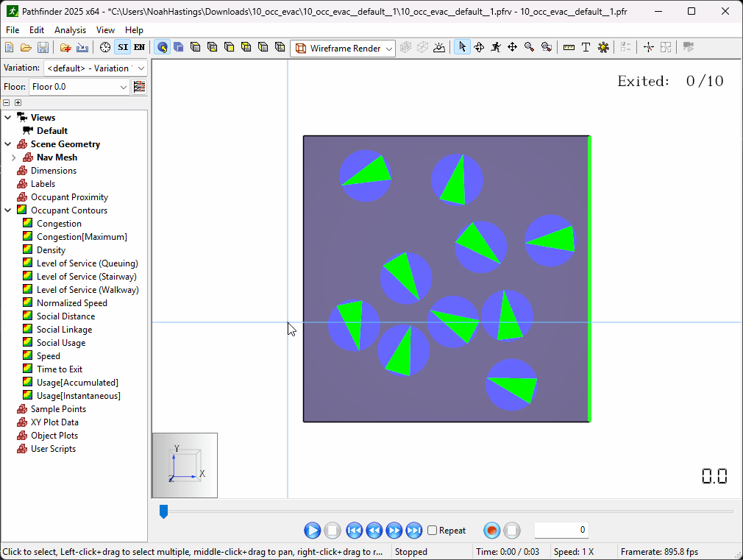Click the clock icon in the toolbar
Viewport: 743px width, 560px height.
point(105,47)
